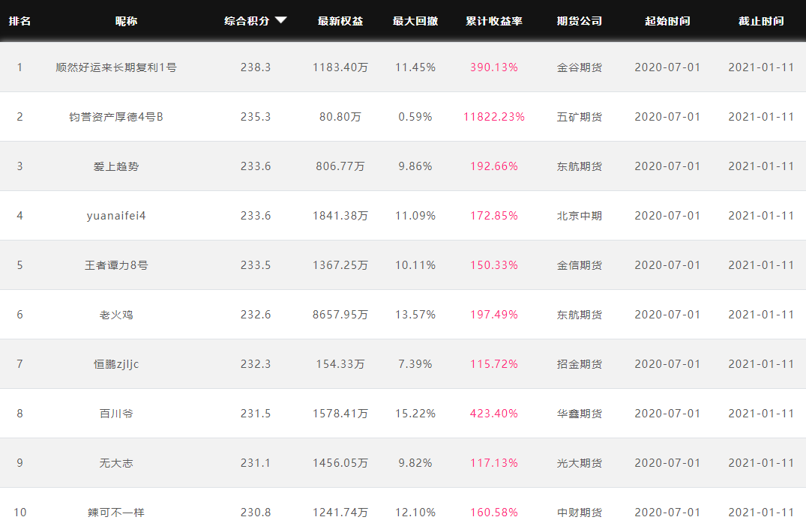The image size is (806, 532).
Task: Open nickname yuanaifei4
Action: [x=116, y=216]
